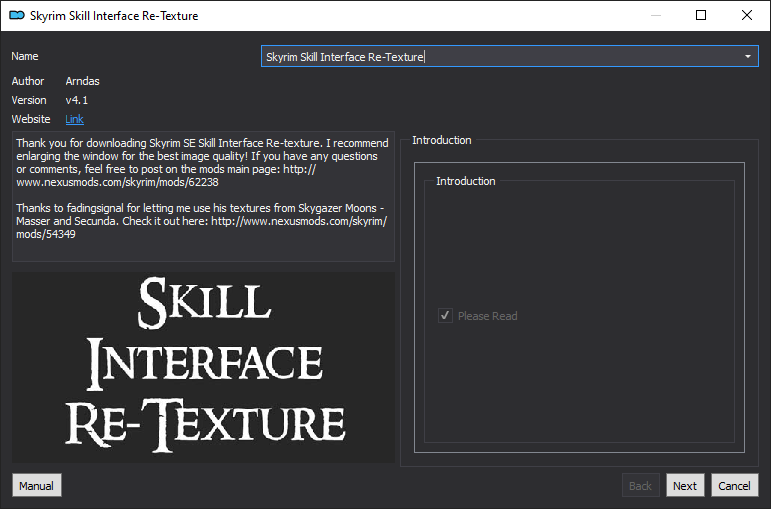Maximize the installer window
The width and height of the screenshot is (771, 509).
701,15
